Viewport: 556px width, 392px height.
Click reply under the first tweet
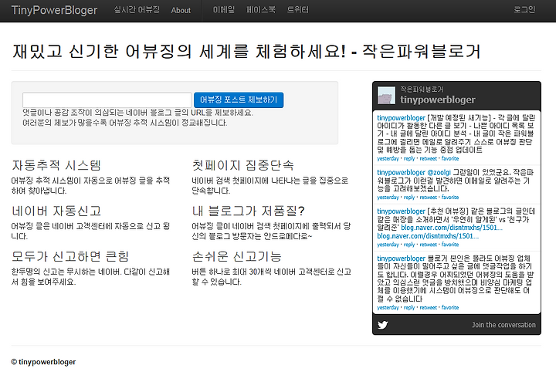409,158
